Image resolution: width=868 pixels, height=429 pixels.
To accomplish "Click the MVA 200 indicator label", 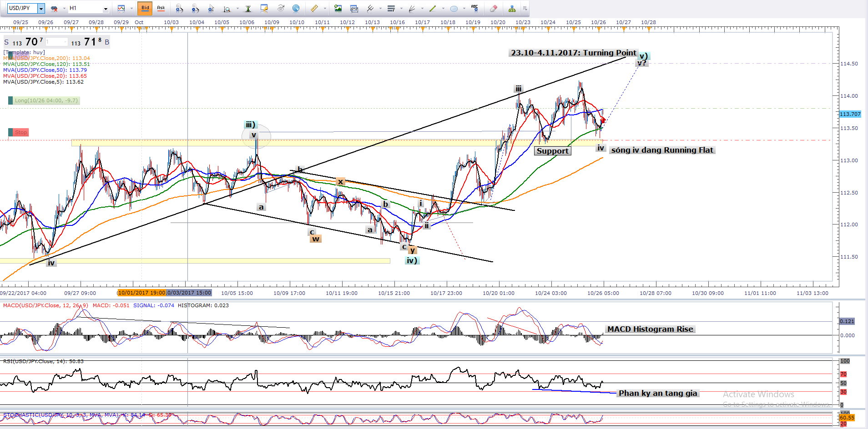I will pyautogui.click(x=46, y=58).
